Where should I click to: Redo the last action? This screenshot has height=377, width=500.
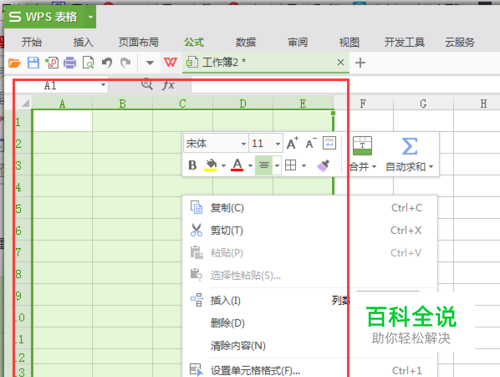pos(126,63)
